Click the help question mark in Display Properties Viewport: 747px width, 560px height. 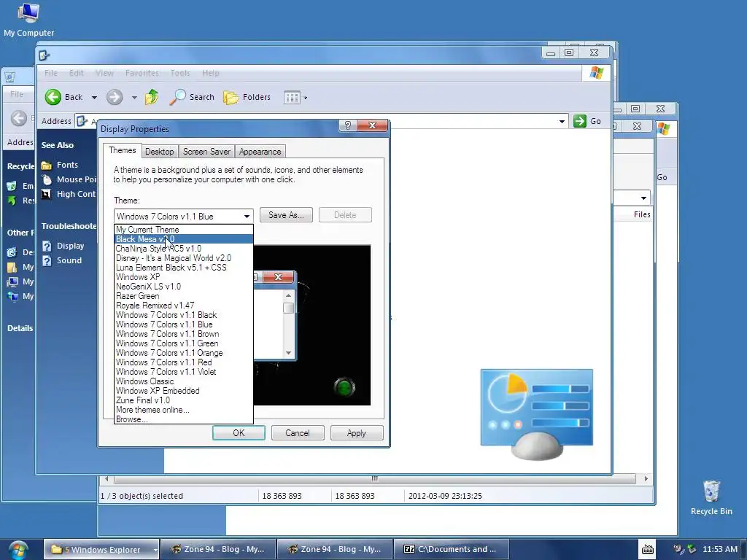coord(348,125)
